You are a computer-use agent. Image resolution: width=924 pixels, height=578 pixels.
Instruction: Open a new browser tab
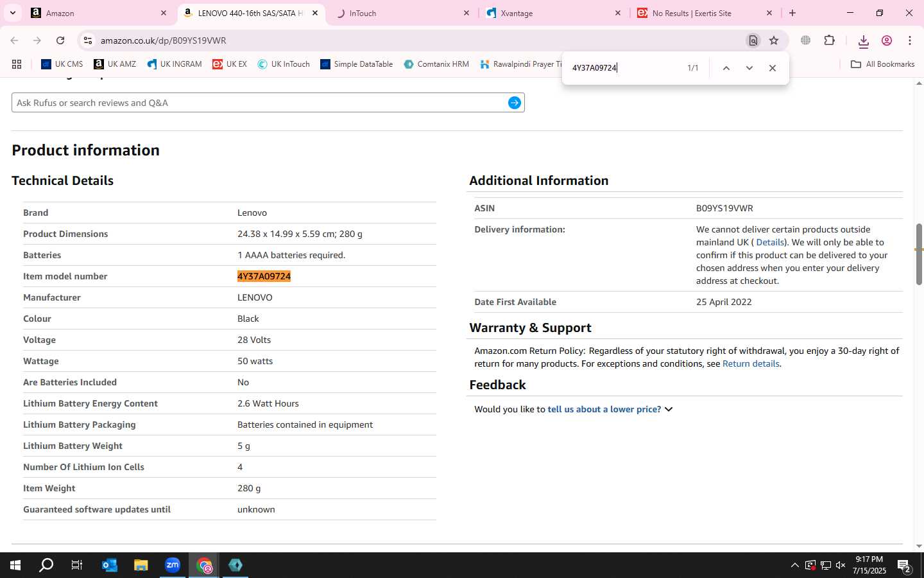pos(792,13)
